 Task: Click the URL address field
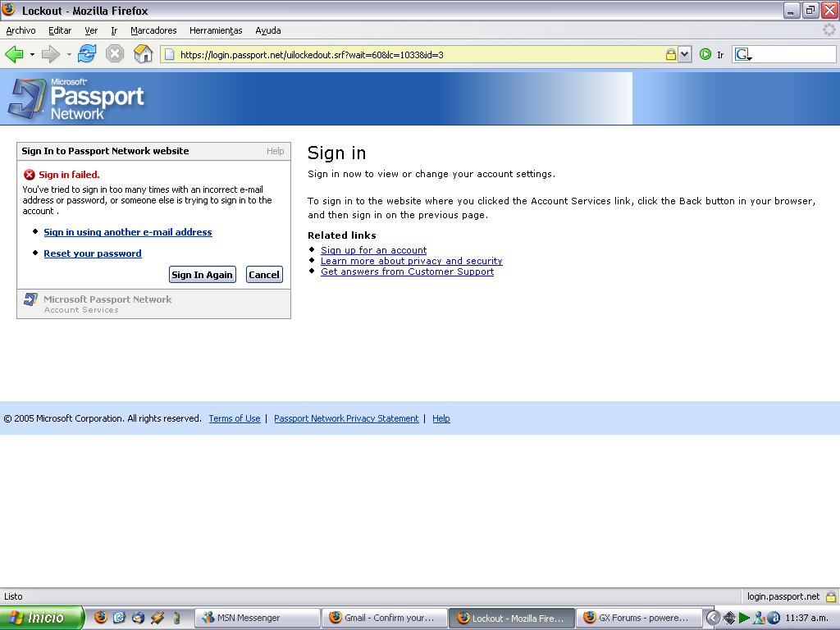click(421, 55)
